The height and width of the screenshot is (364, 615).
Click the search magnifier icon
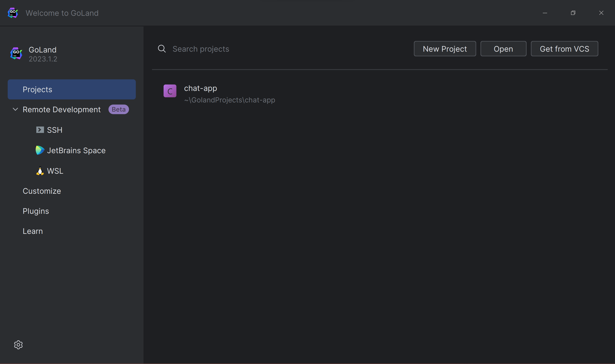[162, 49]
